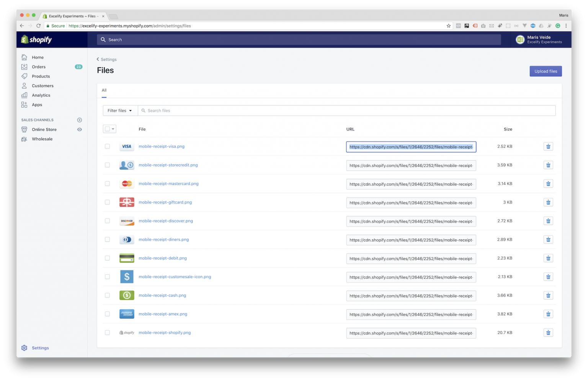This screenshot has height=381, width=588.
Task: Toggle the select-all files checkbox
Action: 108,129
